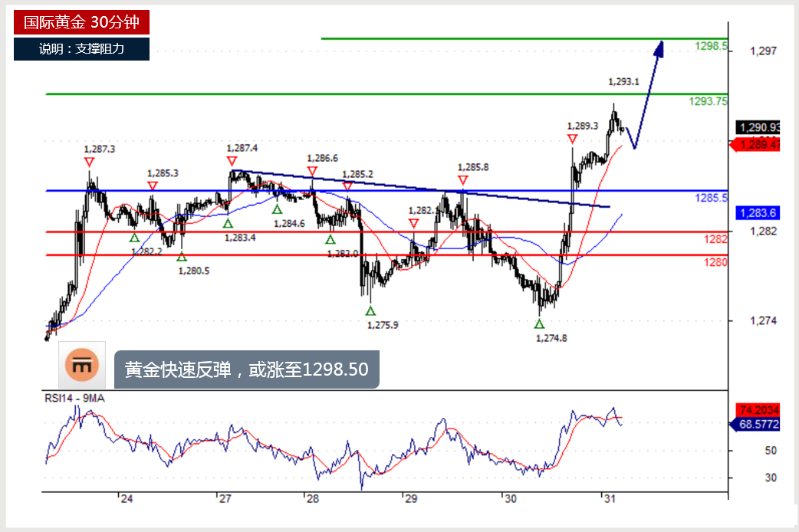Click date 29 on the time axis
The image size is (799, 532).
point(411,499)
